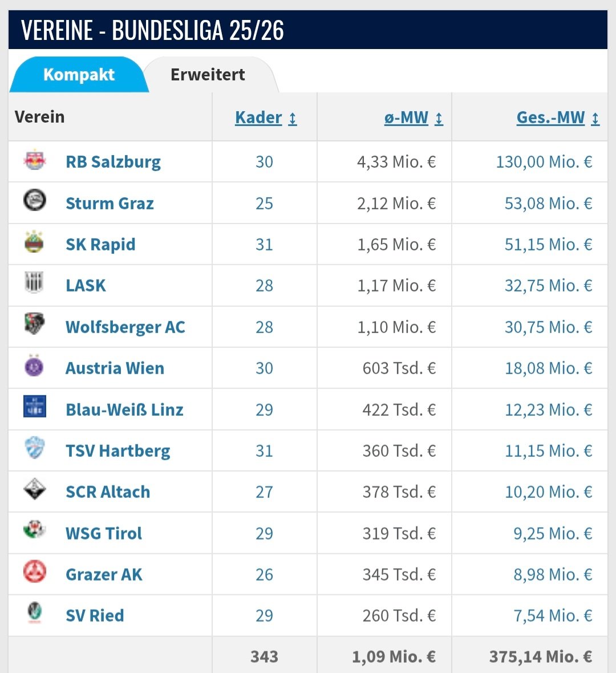This screenshot has height=673, width=616.
Task: Click the SCR Altach diamond crest
Action: [35, 489]
